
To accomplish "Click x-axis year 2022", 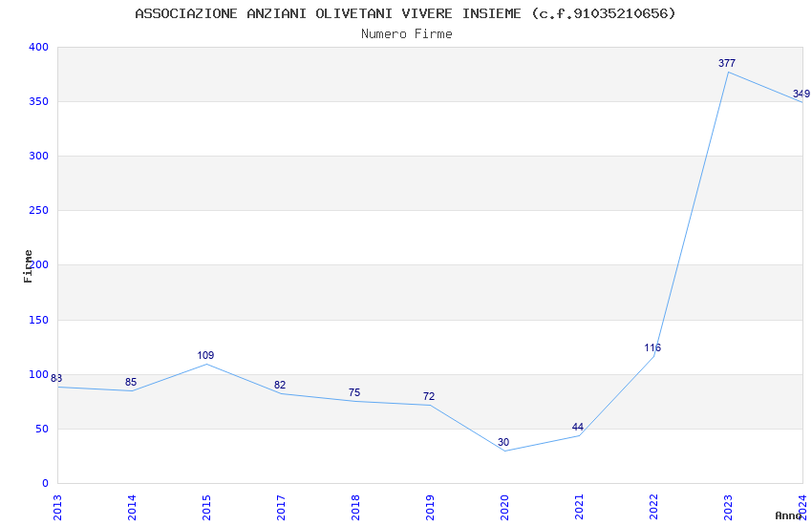I will 654,508.
